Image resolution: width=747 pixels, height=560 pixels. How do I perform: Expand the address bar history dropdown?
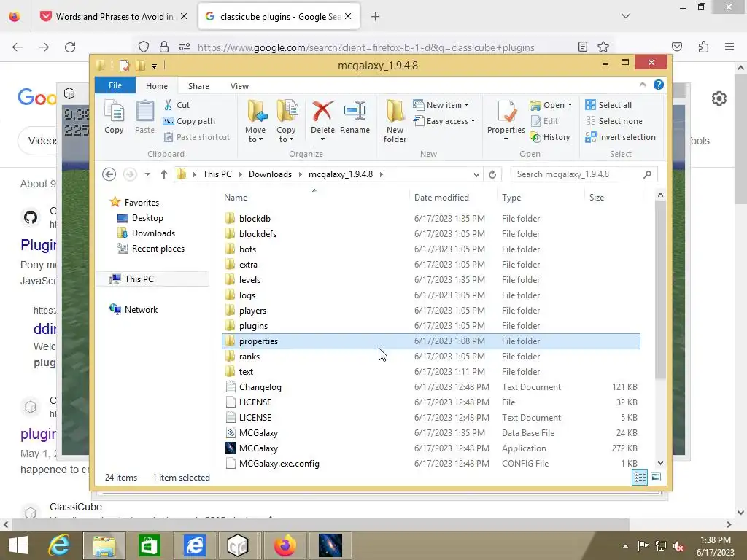(x=476, y=174)
